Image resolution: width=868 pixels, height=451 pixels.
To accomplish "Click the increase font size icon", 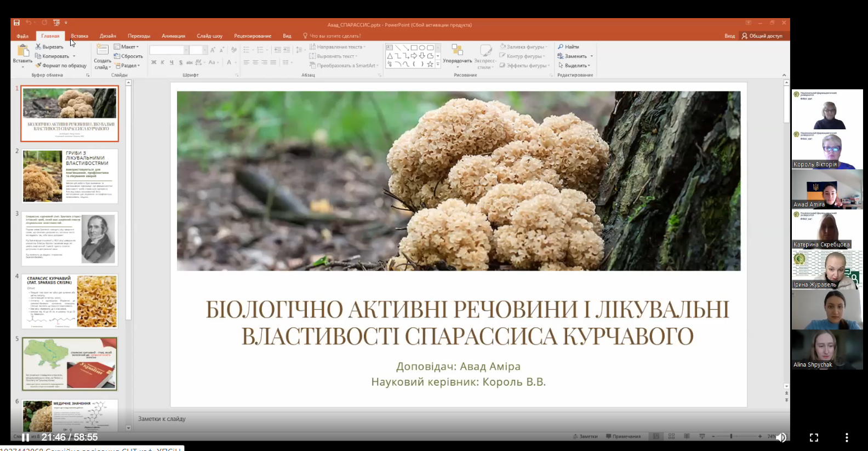I will point(213,50).
